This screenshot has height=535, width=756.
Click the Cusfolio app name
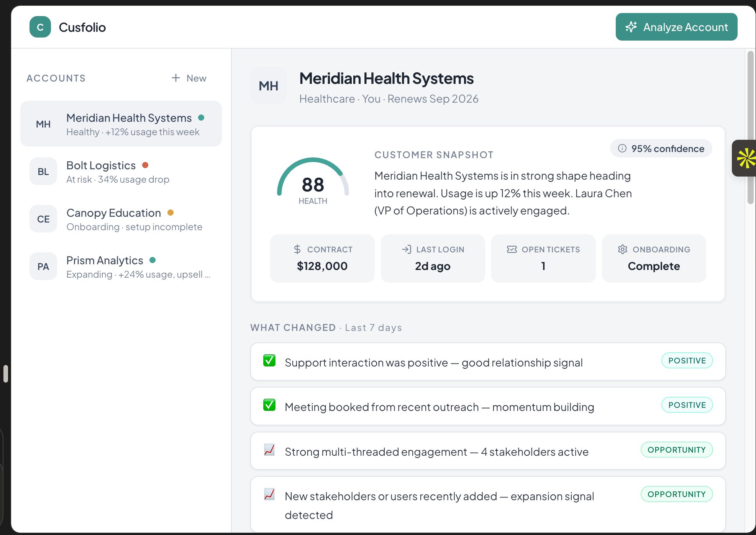coord(82,27)
